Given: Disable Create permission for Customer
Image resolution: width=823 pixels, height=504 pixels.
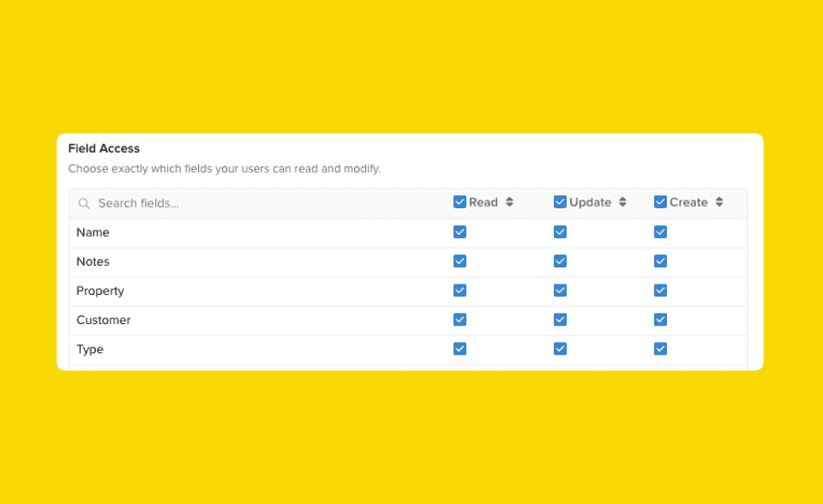Looking at the screenshot, I should pyautogui.click(x=660, y=319).
